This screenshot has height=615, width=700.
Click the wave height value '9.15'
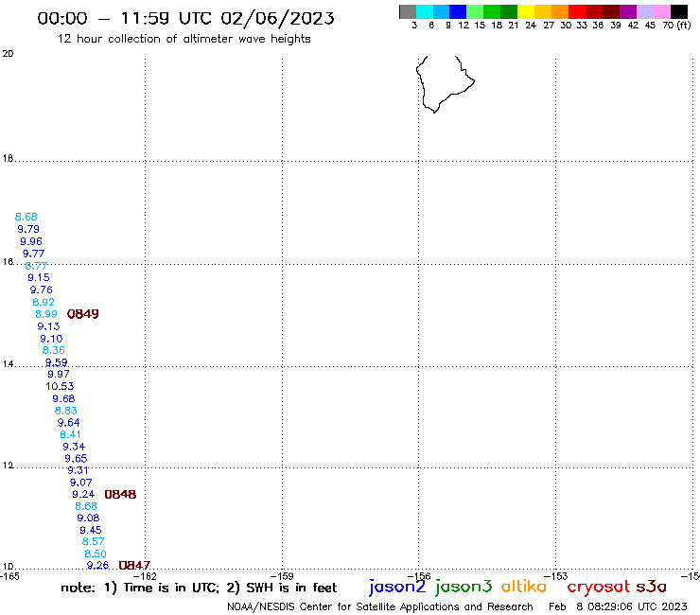(39, 277)
